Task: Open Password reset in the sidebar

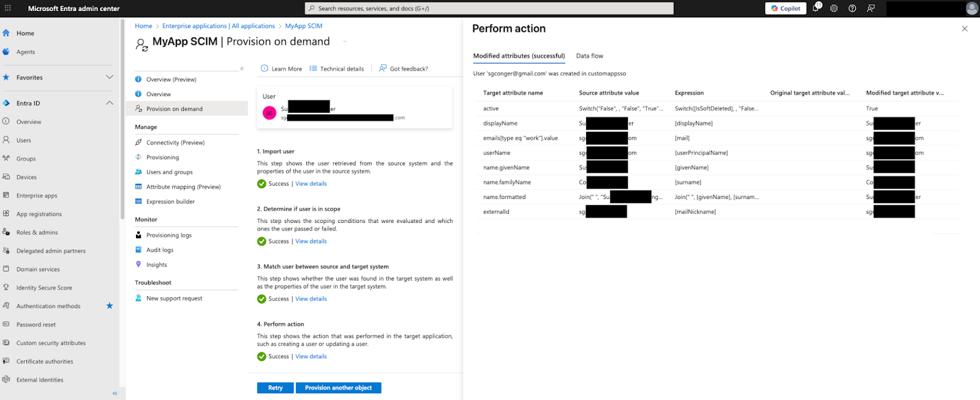Action: 36,325
